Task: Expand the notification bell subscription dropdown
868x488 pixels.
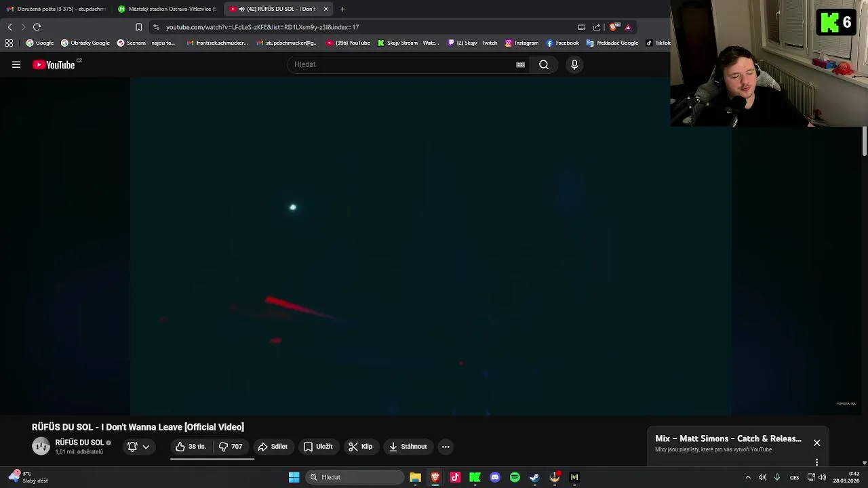Action: tap(138, 447)
